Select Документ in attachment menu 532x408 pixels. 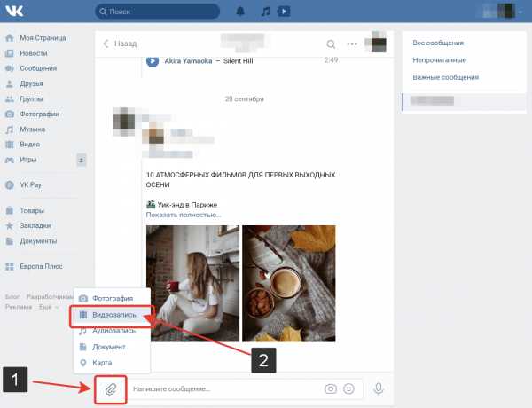[113, 347]
